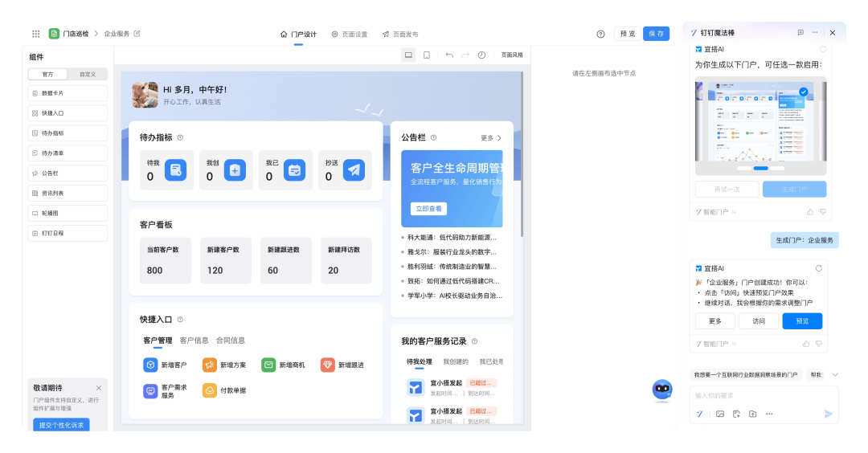
Task: Select the 客户信息 tab in 快捷入口
Action: pos(194,341)
